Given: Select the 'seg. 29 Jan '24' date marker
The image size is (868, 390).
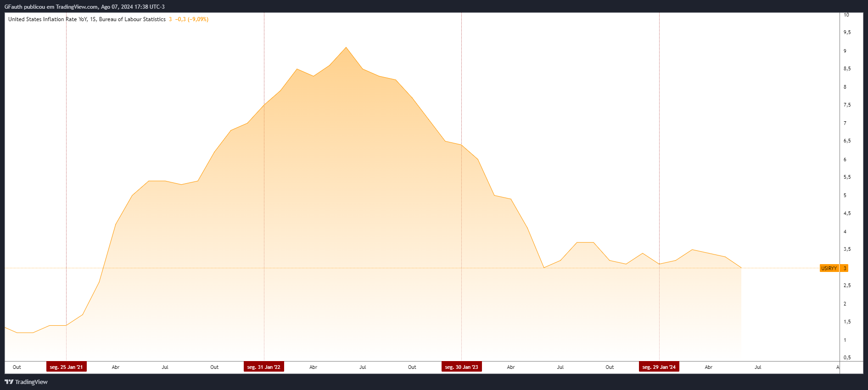Looking at the screenshot, I should 659,367.
